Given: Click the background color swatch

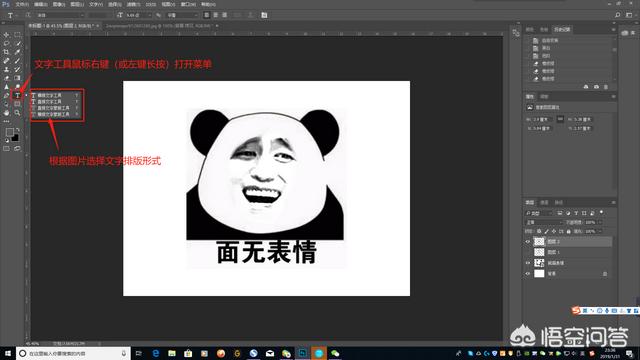Looking at the screenshot, I should [16, 138].
